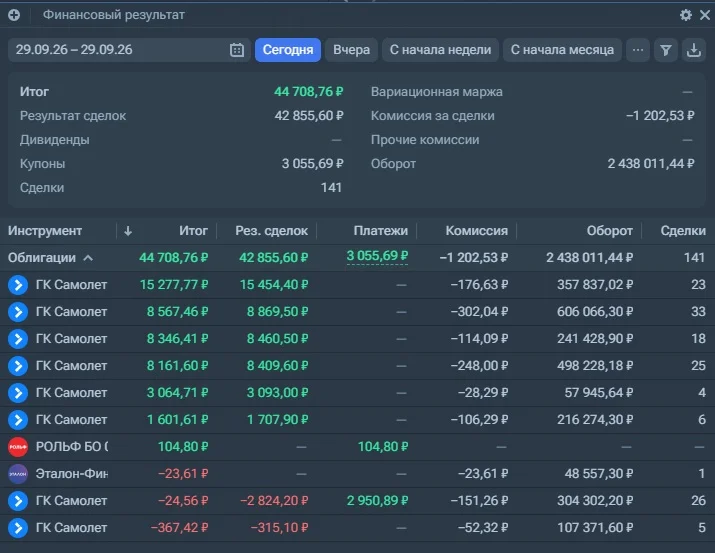Image resolution: width=715 pixels, height=553 pixels.
Task: Click the 357 837,02 ₽ turnover cell
Action: [x=595, y=285]
